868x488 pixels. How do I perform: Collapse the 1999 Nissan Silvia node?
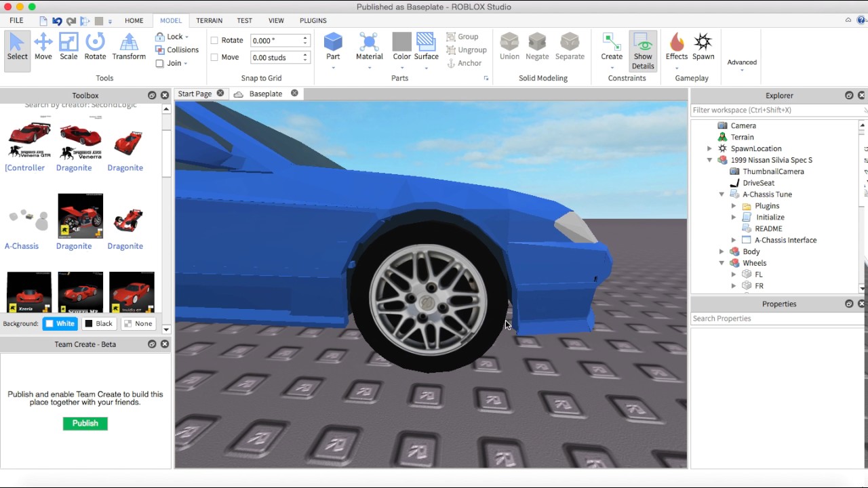tap(709, 160)
